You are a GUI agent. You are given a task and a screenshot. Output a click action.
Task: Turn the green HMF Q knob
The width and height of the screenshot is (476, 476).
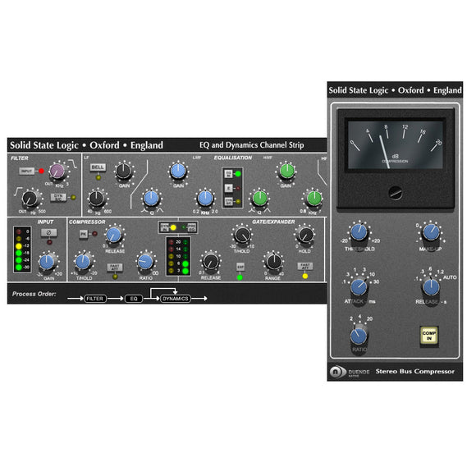pyautogui.click(x=260, y=199)
